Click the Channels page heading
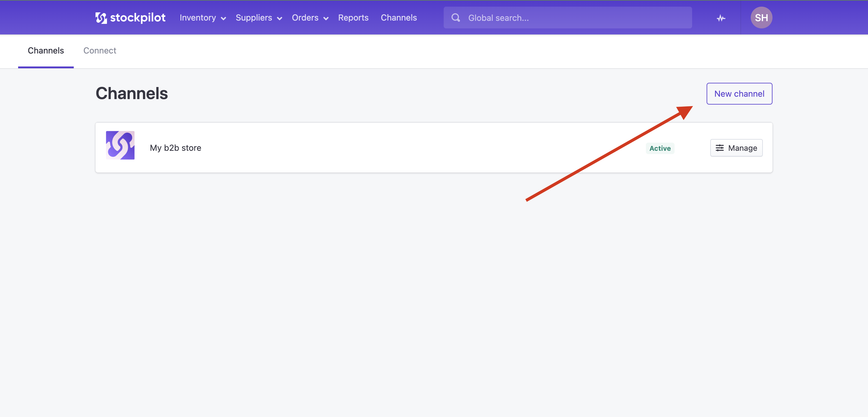Screen dimensions: 868x417 pos(132,93)
